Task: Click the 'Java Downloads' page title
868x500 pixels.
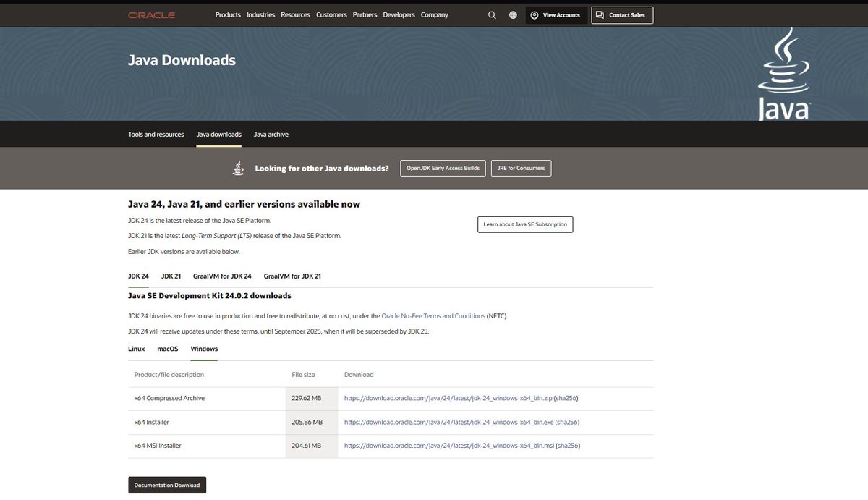Action: coord(182,60)
